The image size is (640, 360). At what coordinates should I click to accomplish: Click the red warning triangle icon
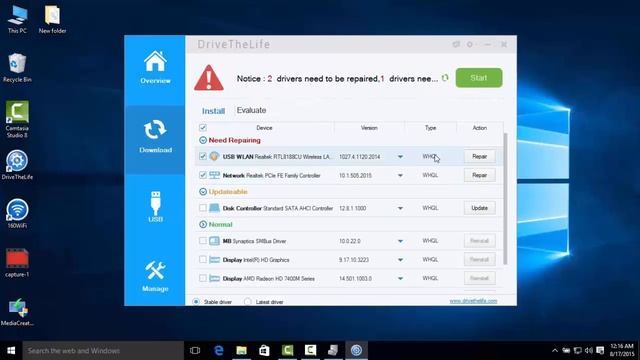pyautogui.click(x=209, y=78)
